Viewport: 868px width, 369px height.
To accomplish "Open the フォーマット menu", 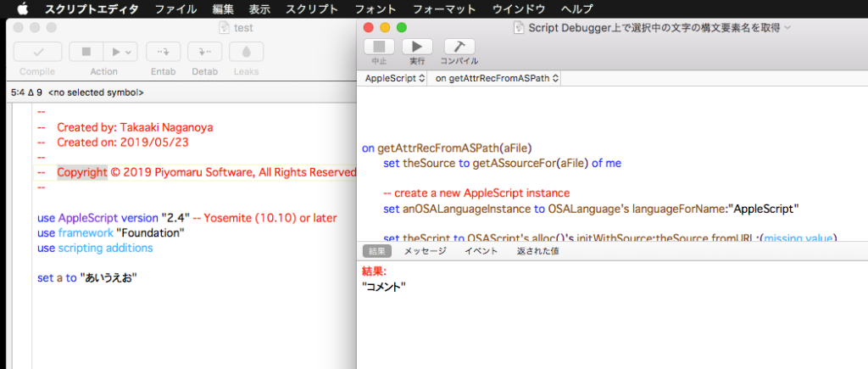I will click(x=444, y=8).
